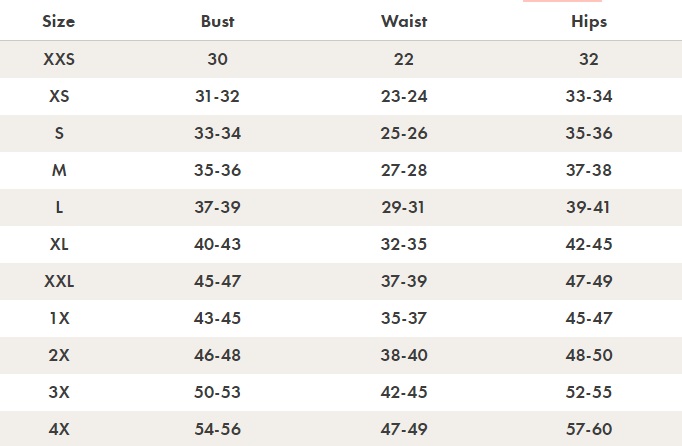The height and width of the screenshot is (446, 682).
Task: Select hips measurement 57-60 in 4X row
Action: coord(589,429)
